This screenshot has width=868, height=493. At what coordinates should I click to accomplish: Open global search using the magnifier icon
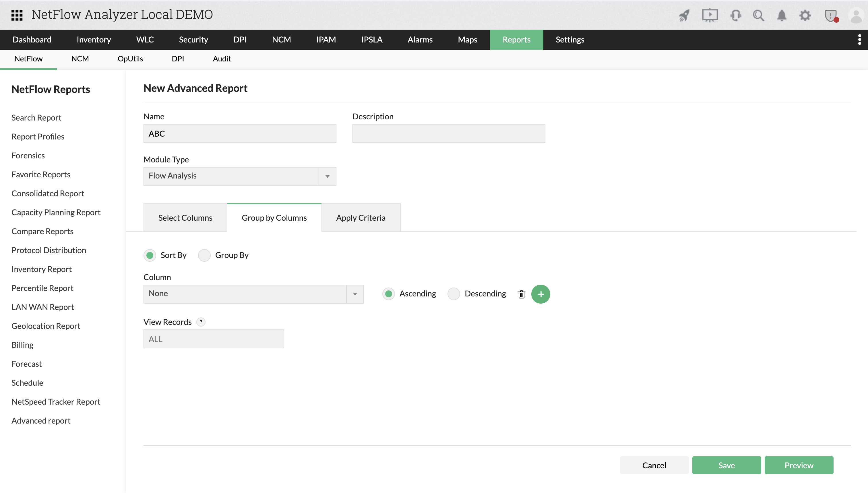pos(759,15)
